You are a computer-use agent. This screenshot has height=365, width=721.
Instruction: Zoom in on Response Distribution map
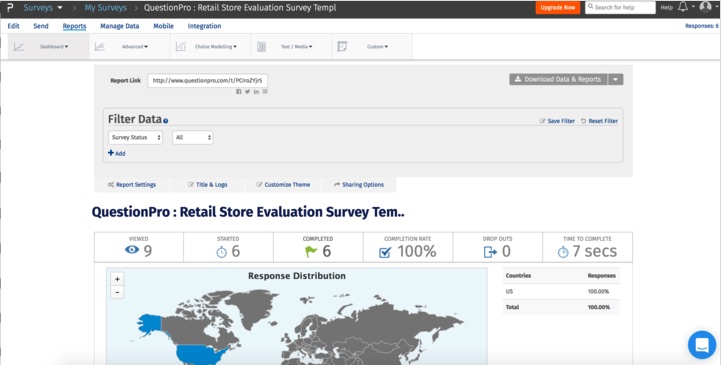[x=117, y=279]
